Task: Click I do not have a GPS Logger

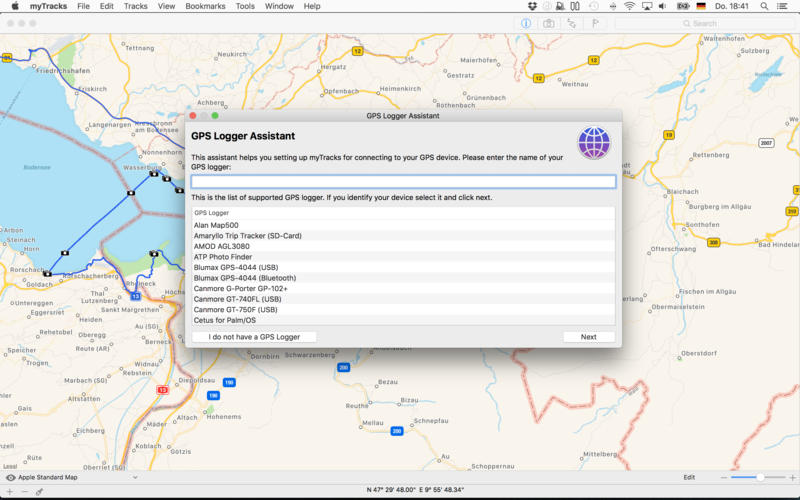Action: [254, 337]
